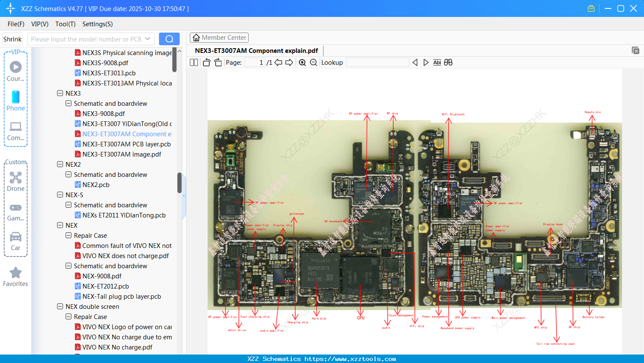Toggle the two-page side panel view
This screenshot has height=363, width=644.
pyautogui.click(x=194, y=63)
